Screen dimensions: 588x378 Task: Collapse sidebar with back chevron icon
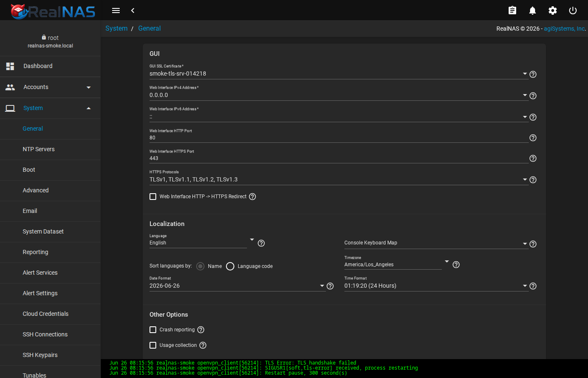point(133,10)
